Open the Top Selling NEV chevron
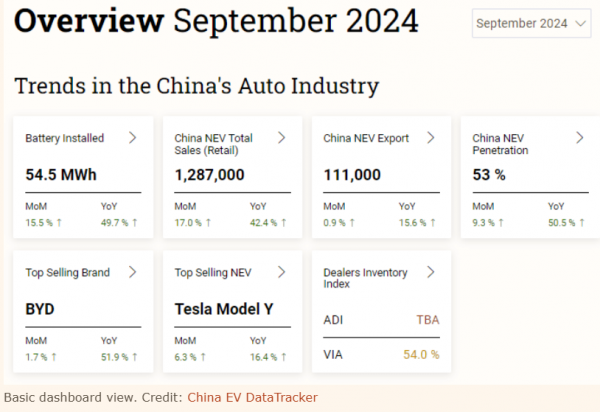Screen dimensions: 600x412 click(x=282, y=271)
